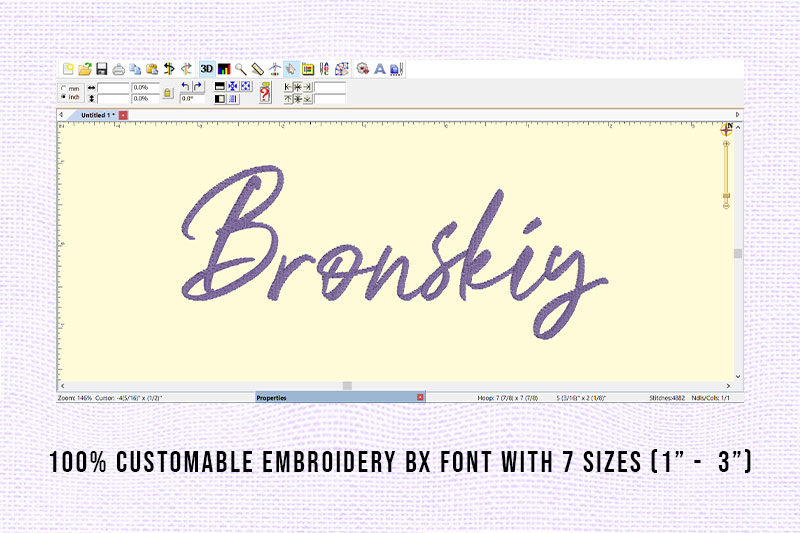Close the Untitled 1 tab

tap(123, 115)
